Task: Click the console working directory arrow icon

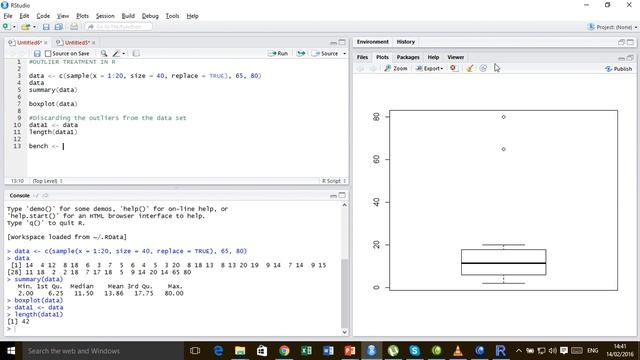Action: coord(45,196)
